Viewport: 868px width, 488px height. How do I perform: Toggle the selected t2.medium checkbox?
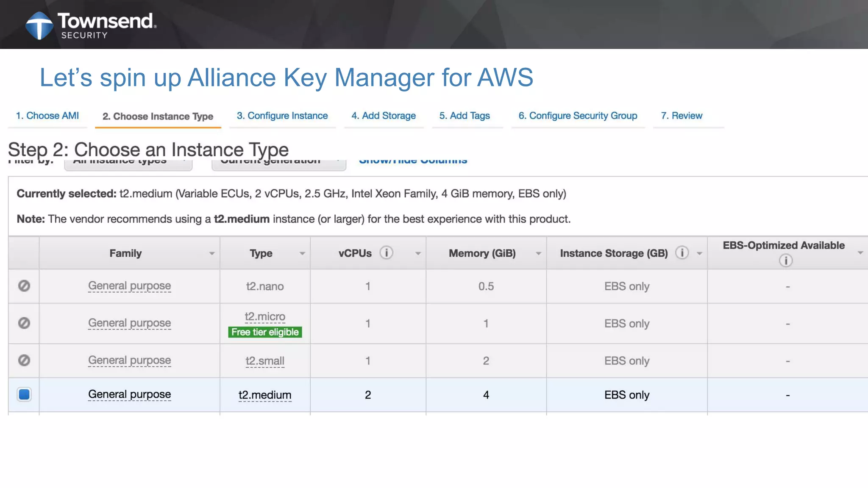pos(24,394)
